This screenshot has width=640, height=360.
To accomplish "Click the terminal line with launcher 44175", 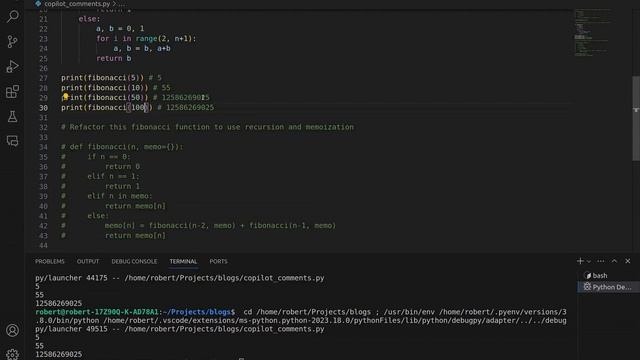I will point(180,278).
